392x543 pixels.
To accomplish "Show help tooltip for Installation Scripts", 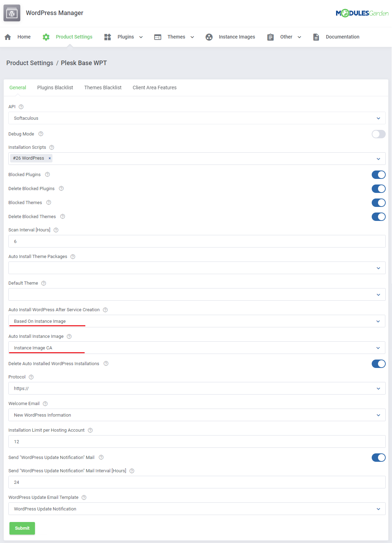I will pyautogui.click(x=52, y=147).
